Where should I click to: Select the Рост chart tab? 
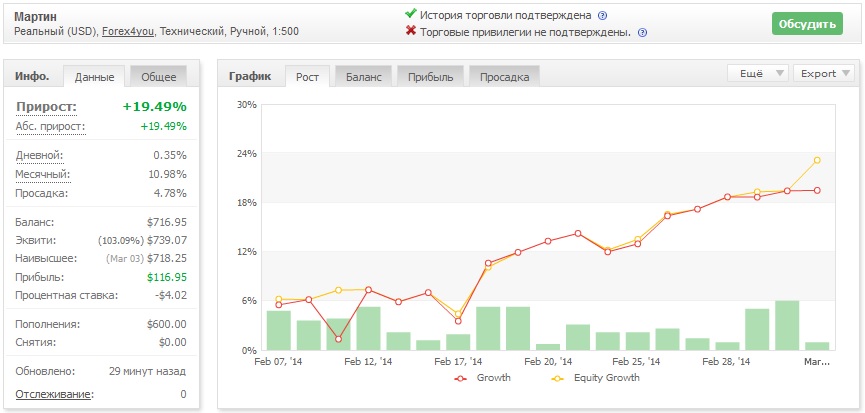(307, 77)
